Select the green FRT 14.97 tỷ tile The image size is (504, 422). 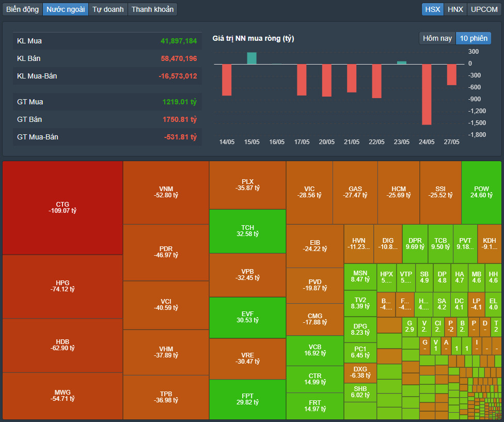[315, 407]
